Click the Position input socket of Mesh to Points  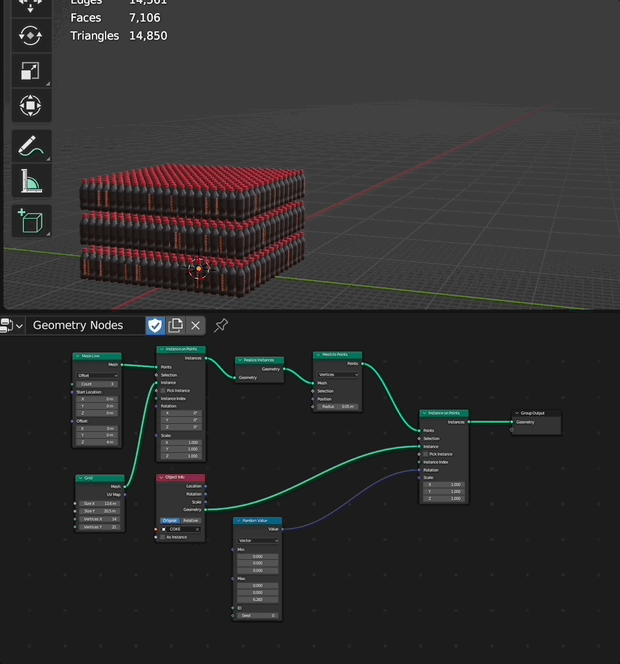313,399
